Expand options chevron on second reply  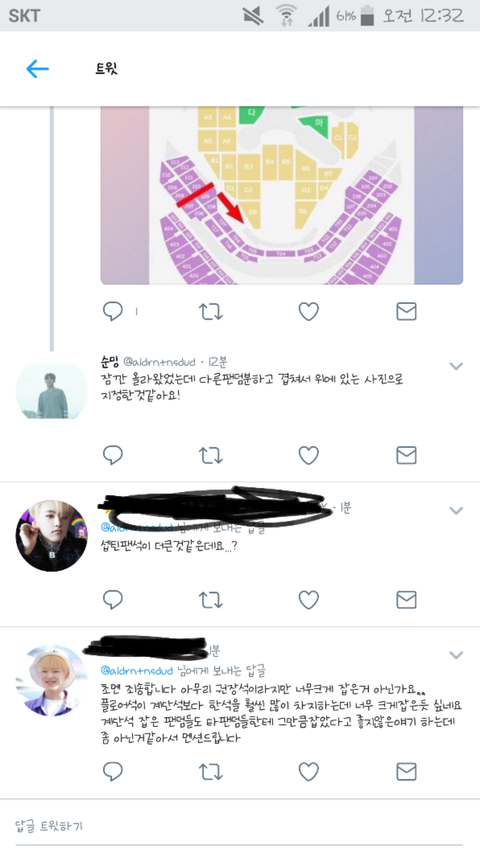click(x=456, y=510)
